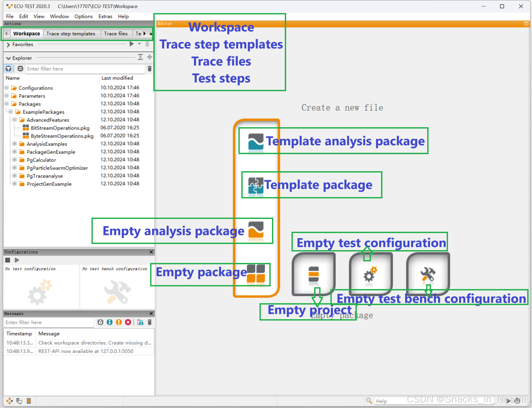532x408 pixels.
Task: Create an empty project via its tile
Action: coord(314,274)
